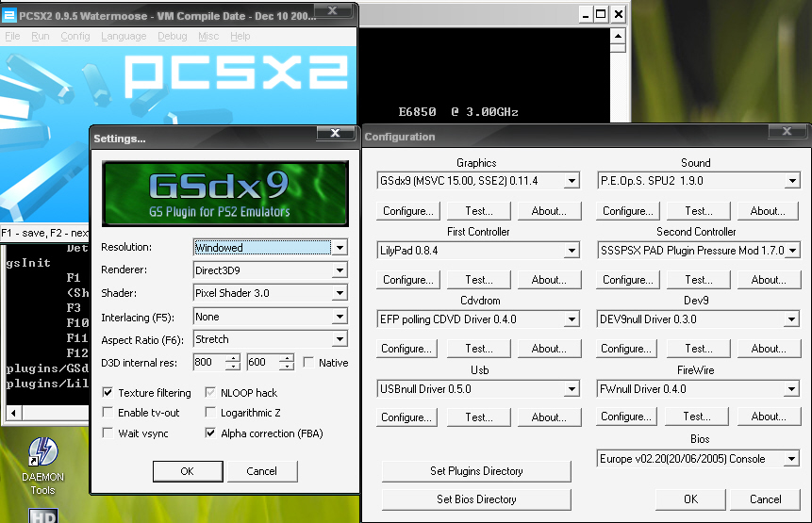The height and width of the screenshot is (523, 812).
Task: Open Aspect Ratio (F6) dropdown
Action: 340,339
